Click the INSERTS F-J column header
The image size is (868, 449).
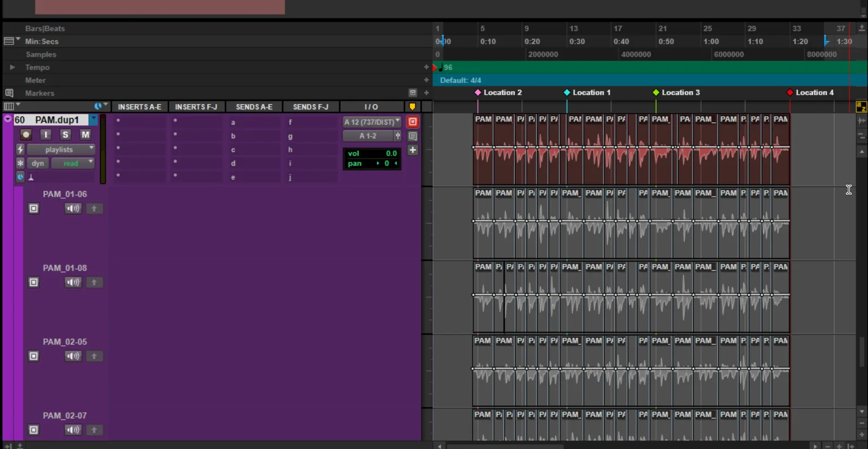[196, 107]
